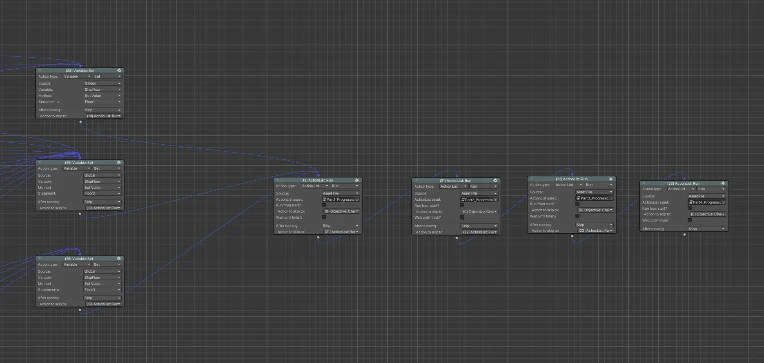The image size is (764, 363).
Task: Open Statement dropdown on top Variable: Set node
Action: click(x=103, y=102)
